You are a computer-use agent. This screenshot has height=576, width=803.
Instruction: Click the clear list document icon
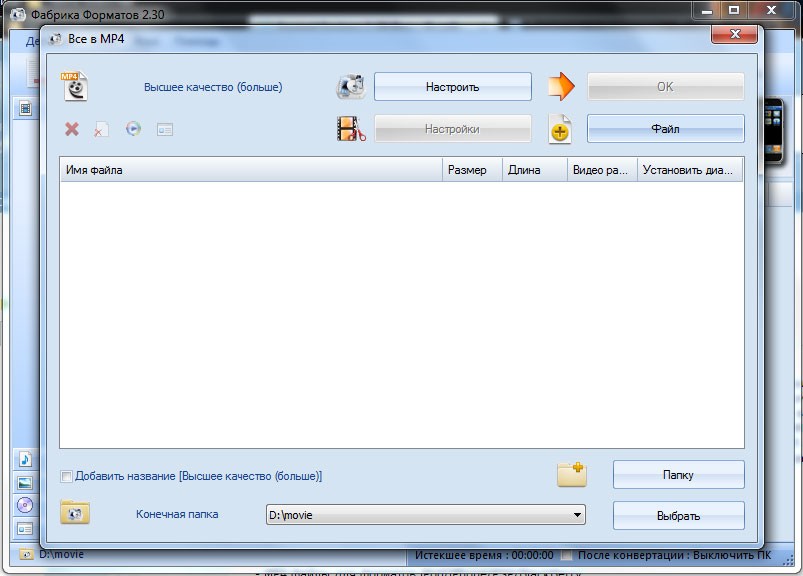102,129
